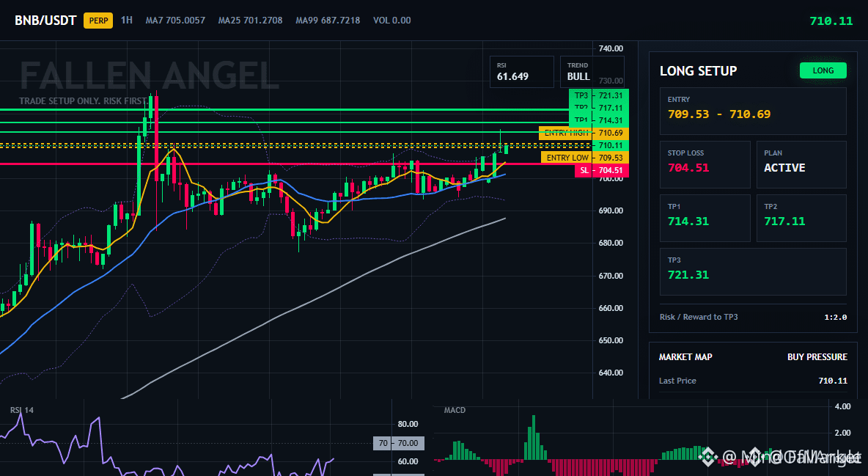
Task: Click the RSI 70 level tag
Action: point(399,443)
